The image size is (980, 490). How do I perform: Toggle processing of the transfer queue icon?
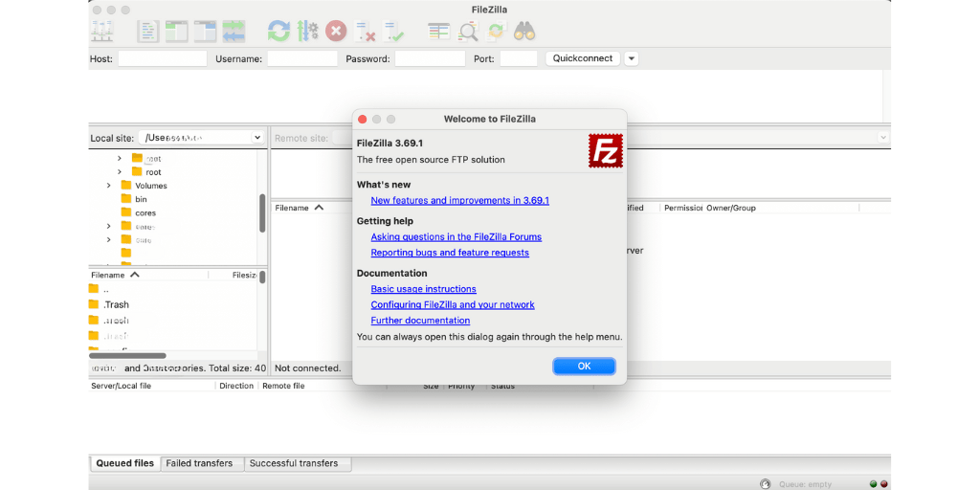coord(307,32)
